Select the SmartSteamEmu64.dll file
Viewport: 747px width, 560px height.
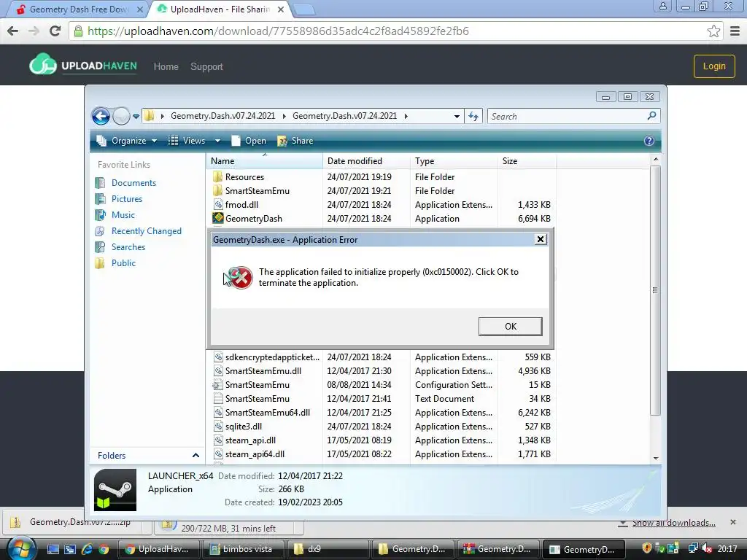coord(381,413)
